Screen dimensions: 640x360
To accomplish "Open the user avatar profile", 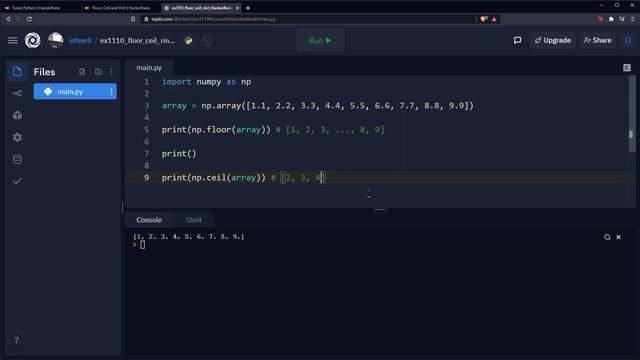I will pos(56,40).
